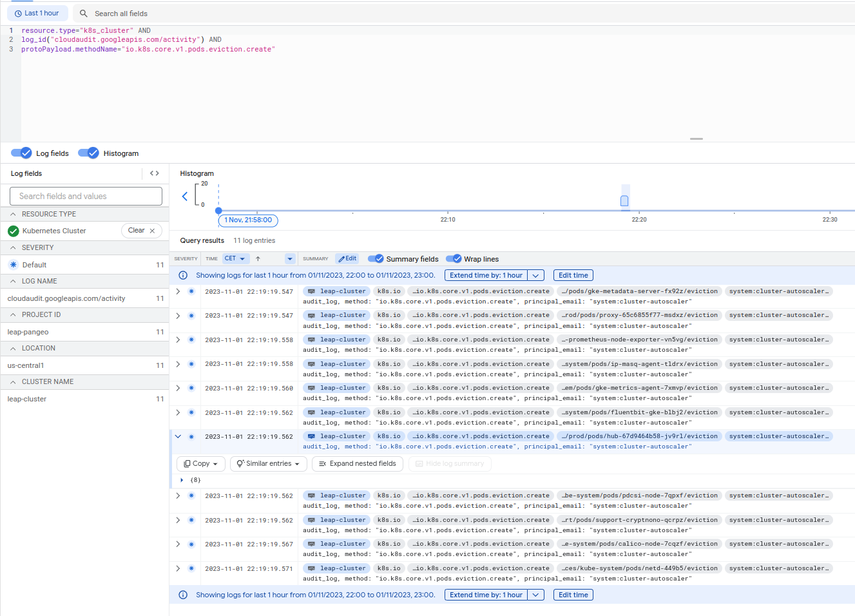Screen dimensions: 855x616
Task: Click the search magnifier icon in Search all fields
Action: (83, 13)
